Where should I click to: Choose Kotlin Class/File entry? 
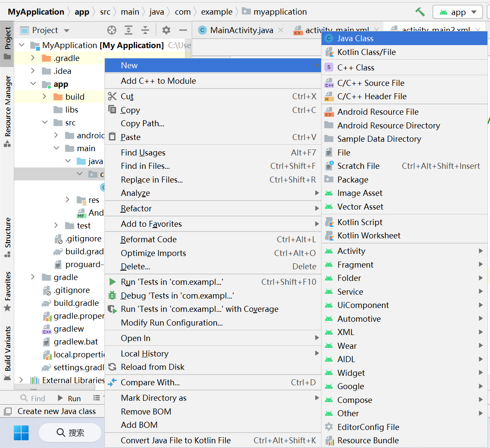pyautogui.click(x=404, y=52)
